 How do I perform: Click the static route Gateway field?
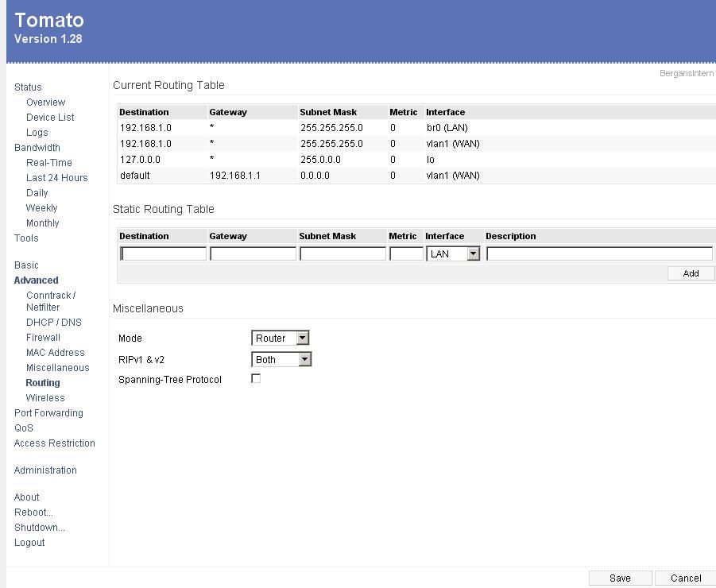253,253
